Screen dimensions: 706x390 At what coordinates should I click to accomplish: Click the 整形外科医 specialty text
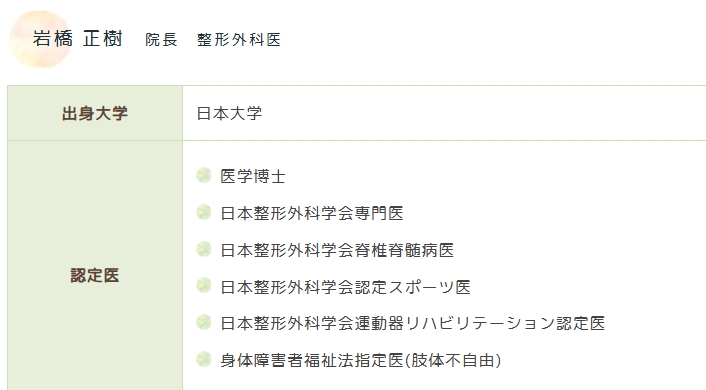tap(239, 40)
